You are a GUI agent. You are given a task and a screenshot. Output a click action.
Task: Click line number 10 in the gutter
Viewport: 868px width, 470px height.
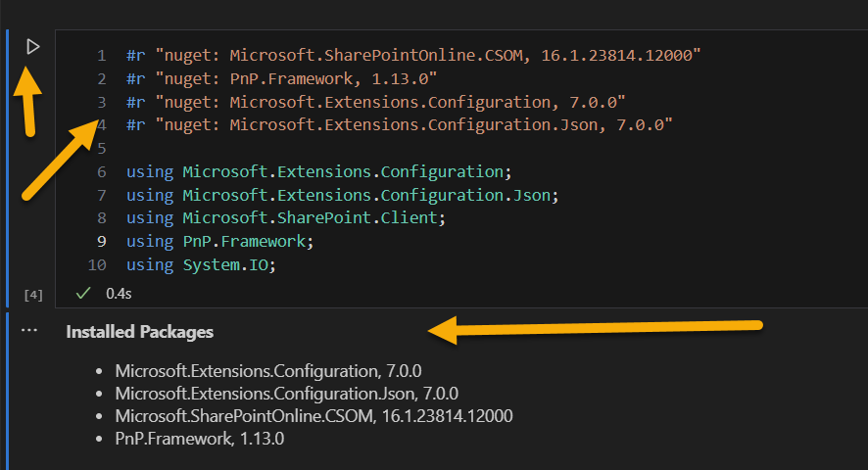coord(97,265)
